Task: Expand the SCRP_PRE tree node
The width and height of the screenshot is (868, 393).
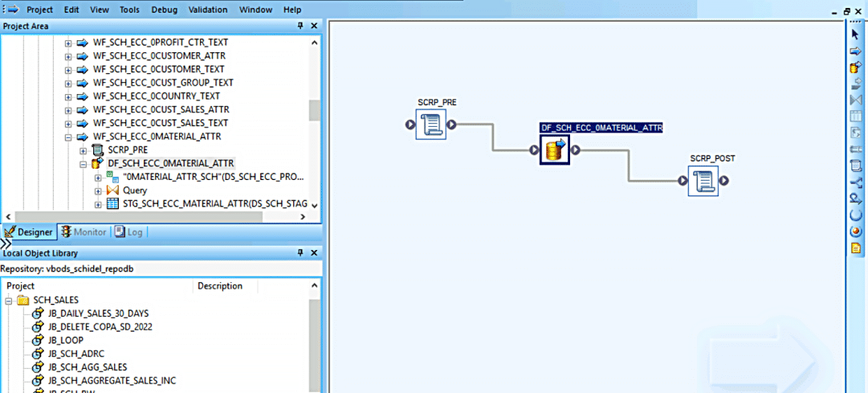Action: [x=83, y=150]
